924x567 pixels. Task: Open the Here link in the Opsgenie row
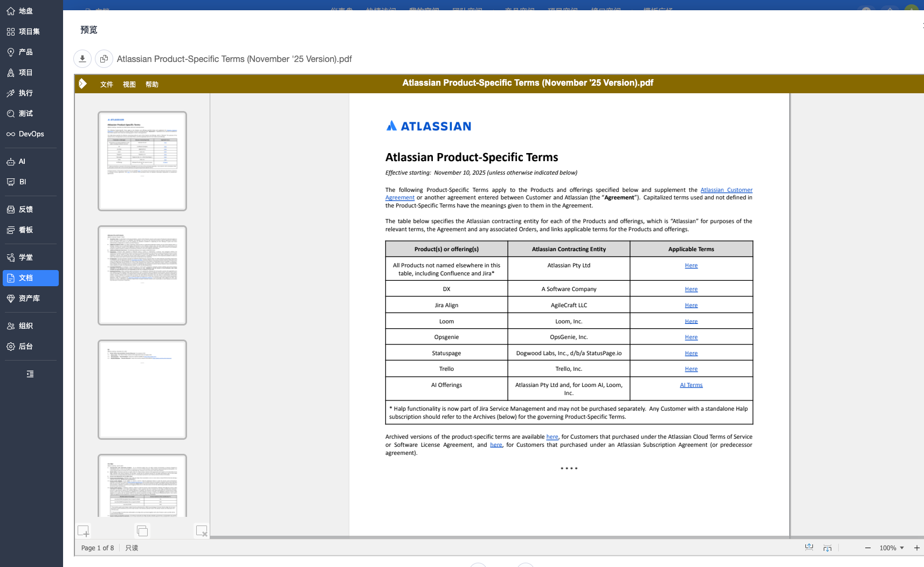(x=691, y=337)
